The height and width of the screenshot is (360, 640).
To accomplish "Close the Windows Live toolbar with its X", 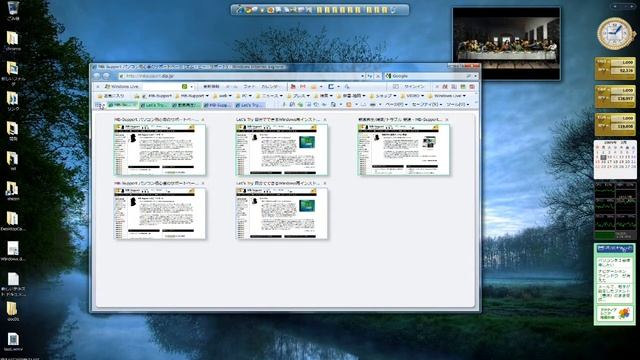I will point(98,87).
